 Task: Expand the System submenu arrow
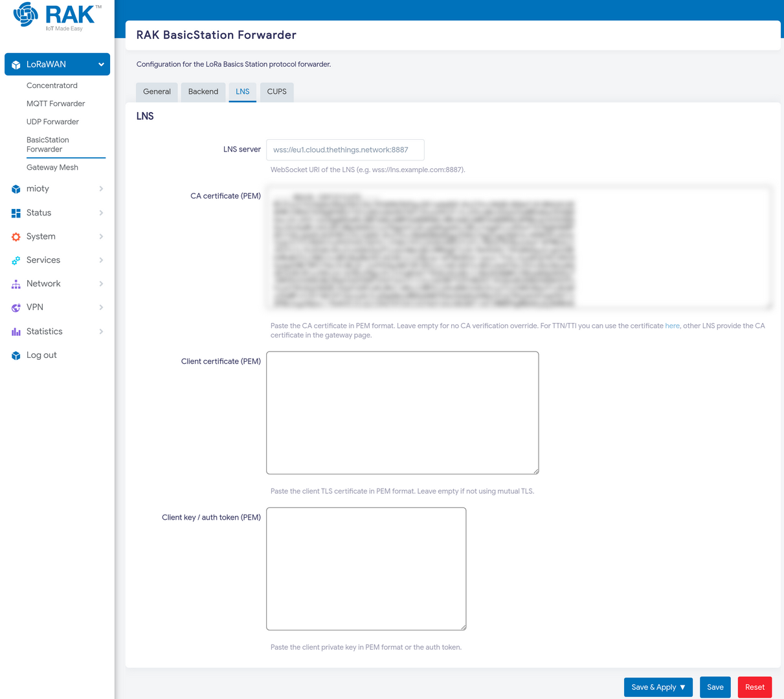[x=101, y=237]
